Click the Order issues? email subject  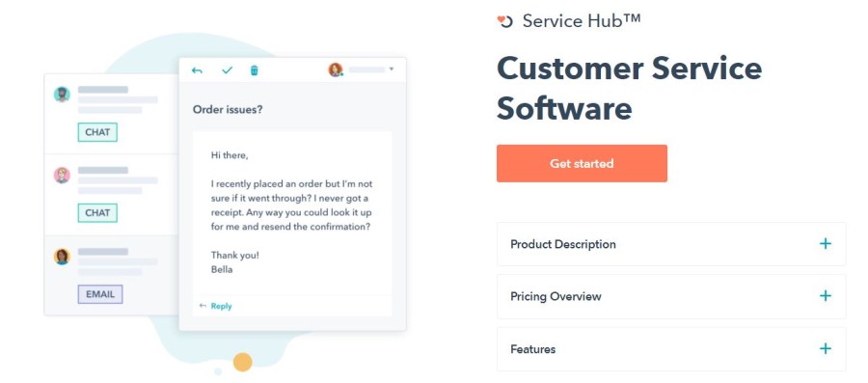pyautogui.click(x=228, y=110)
